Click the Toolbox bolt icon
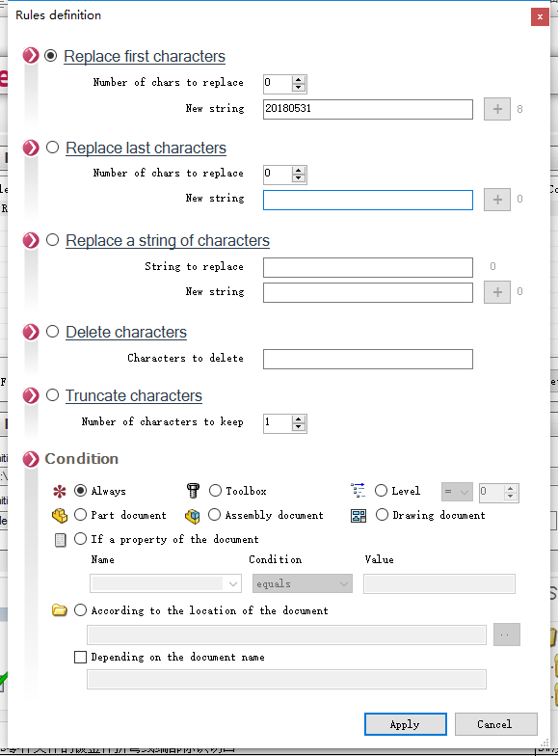Screen dimensions: 558x756 pyautogui.click(x=193, y=491)
